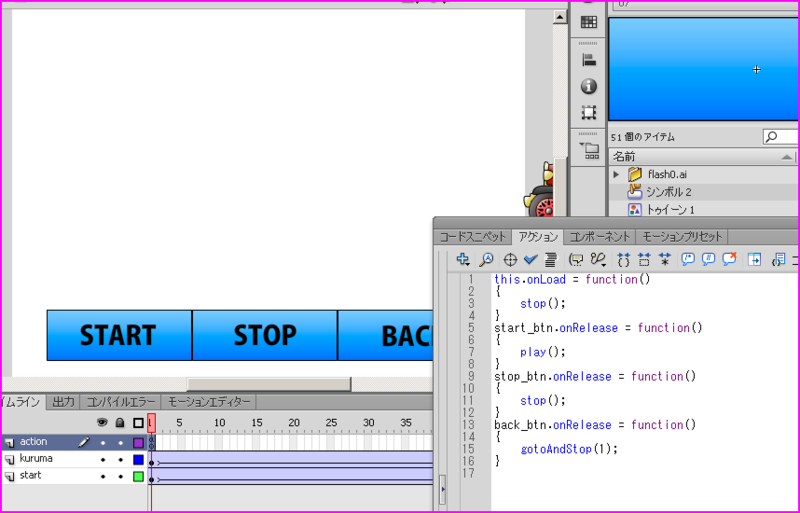The image size is (800, 513).
Task: Click the library search field
Action: pos(781,137)
